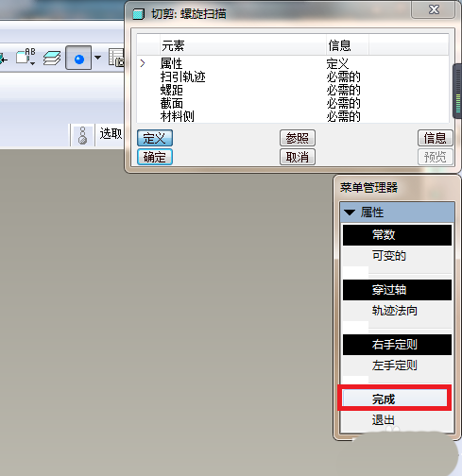Click the 定义 info cell for 属性

coord(337,63)
